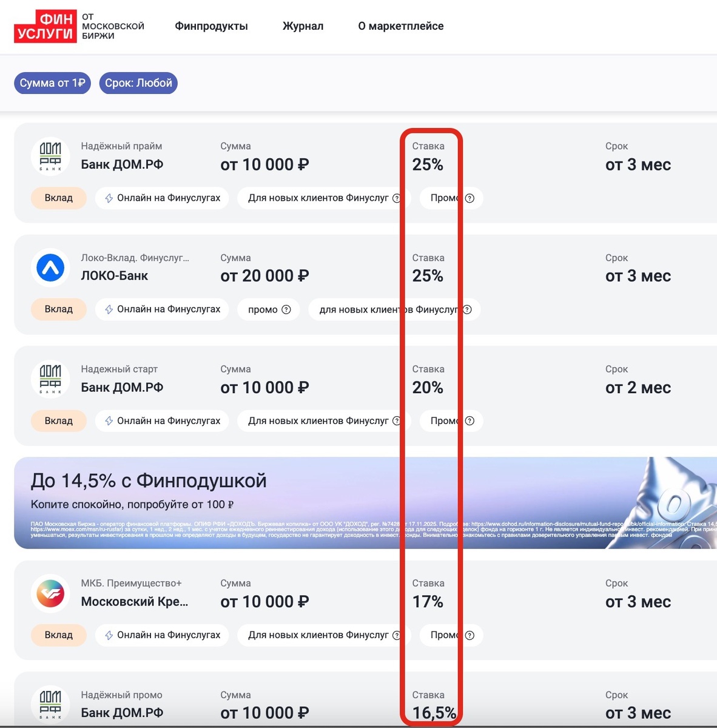This screenshot has height=728, width=717.
Task: Click Онлайн на Финуслугах tag in Надёжный прайм
Action: pyautogui.click(x=162, y=198)
